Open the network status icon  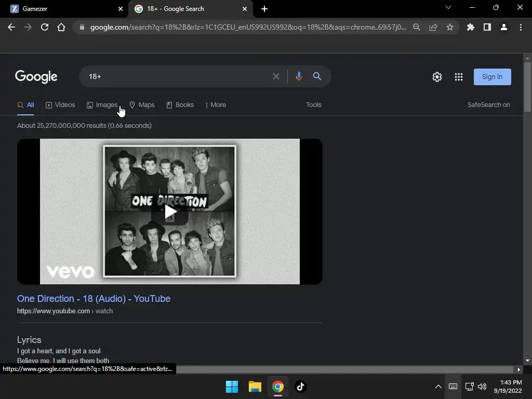coord(470,387)
